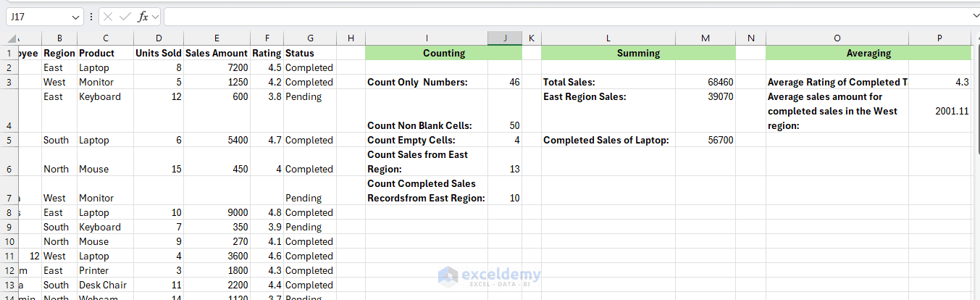The height and width of the screenshot is (300, 980).
Task: Click the Sales Amount header cell
Action: click(x=217, y=53)
